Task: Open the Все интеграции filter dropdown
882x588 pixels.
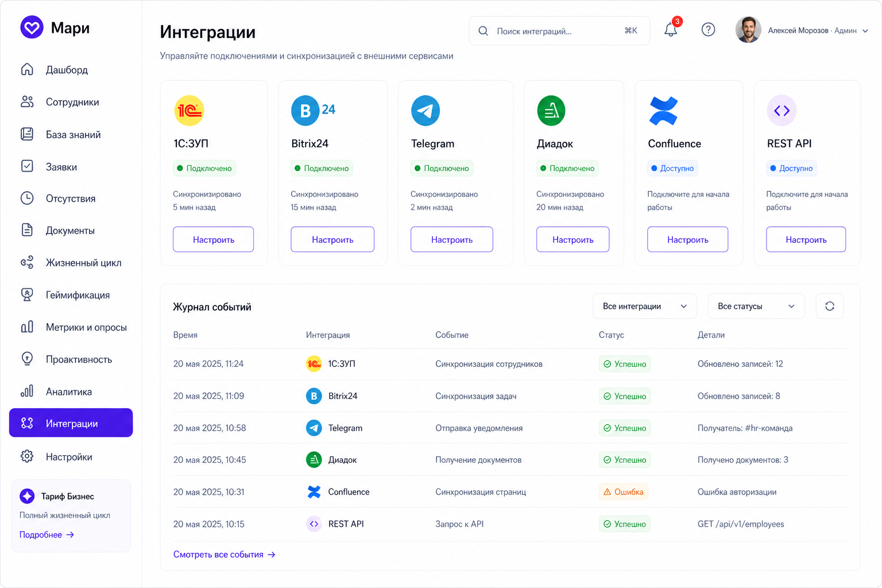Action: pyautogui.click(x=645, y=306)
